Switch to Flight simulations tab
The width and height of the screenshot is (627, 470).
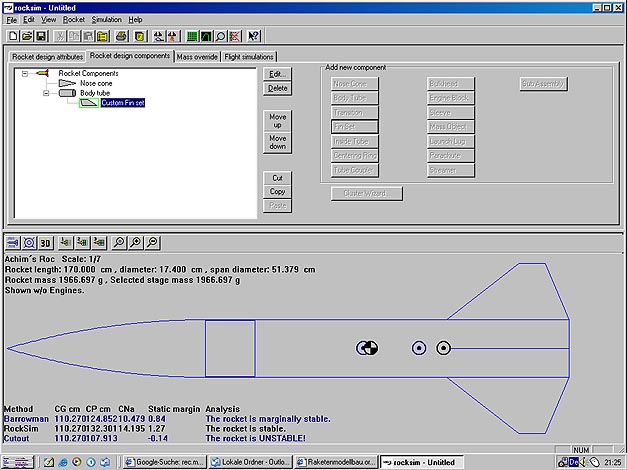tap(249, 57)
